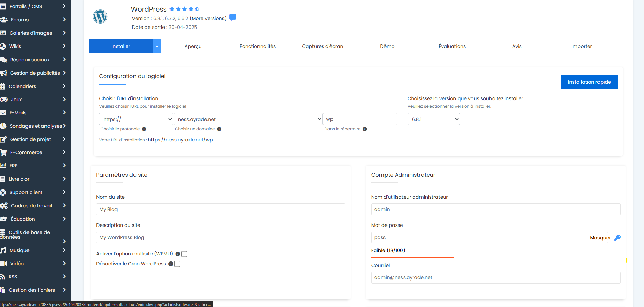Click the Cadres de travail gears icon
The width and height of the screenshot is (644, 307).
pyautogui.click(x=4, y=206)
